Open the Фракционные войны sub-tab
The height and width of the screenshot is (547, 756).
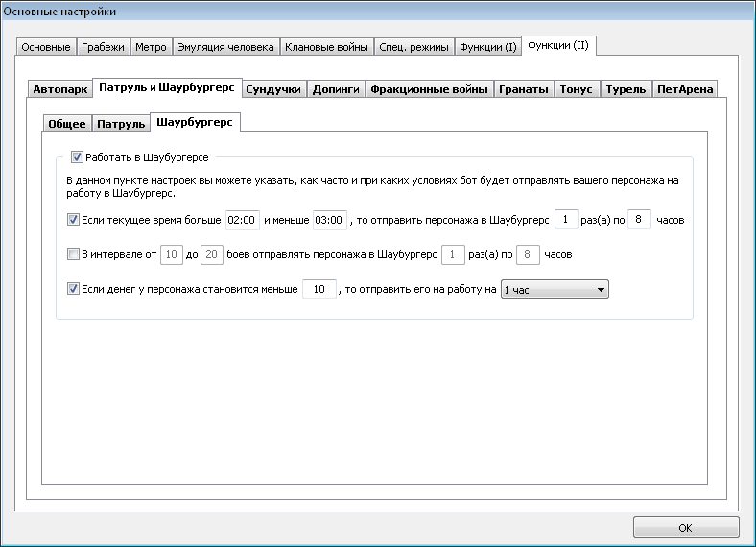coord(429,89)
